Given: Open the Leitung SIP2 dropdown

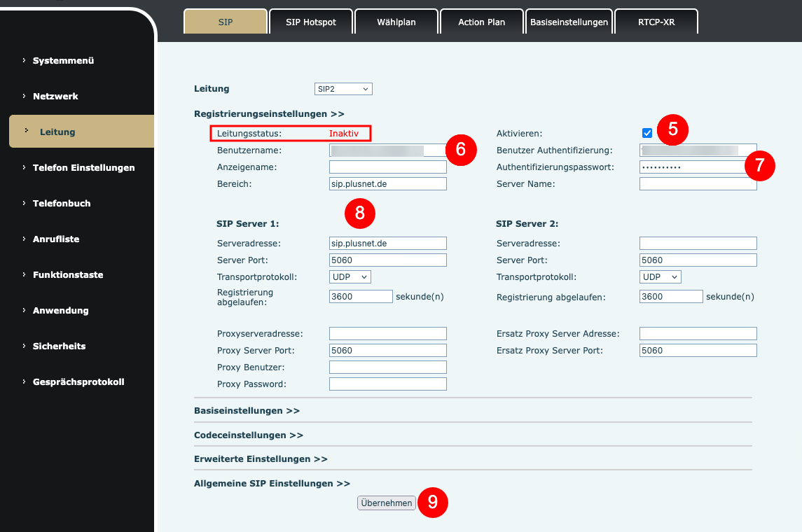Looking at the screenshot, I should 343,89.
